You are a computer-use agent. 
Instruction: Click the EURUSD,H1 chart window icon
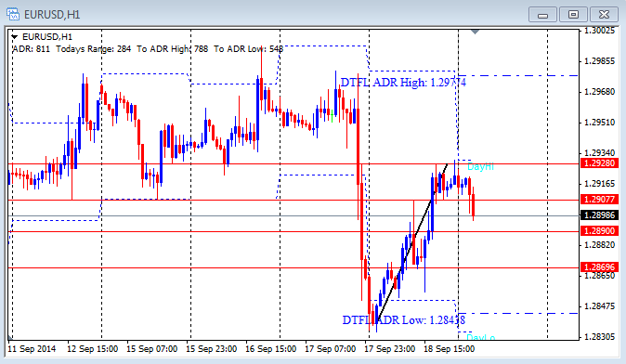[x=13, y=14]
